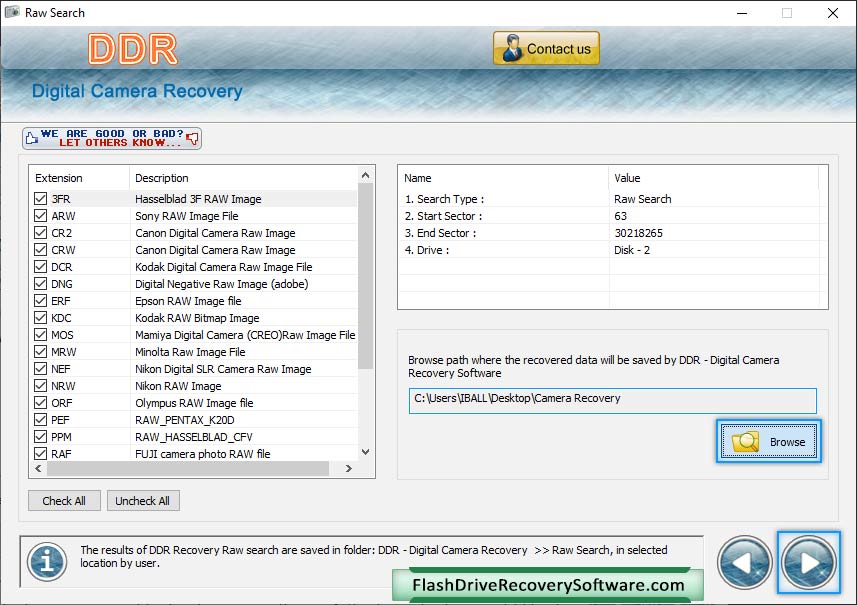Viewport: 857px width, 605px height.
Task: Click the thumbs-up icon on the feedback banner
Action: click(32, 138)
